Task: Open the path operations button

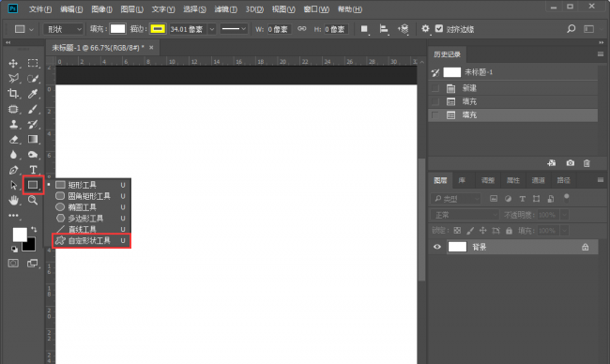Action: coord(364,29)
